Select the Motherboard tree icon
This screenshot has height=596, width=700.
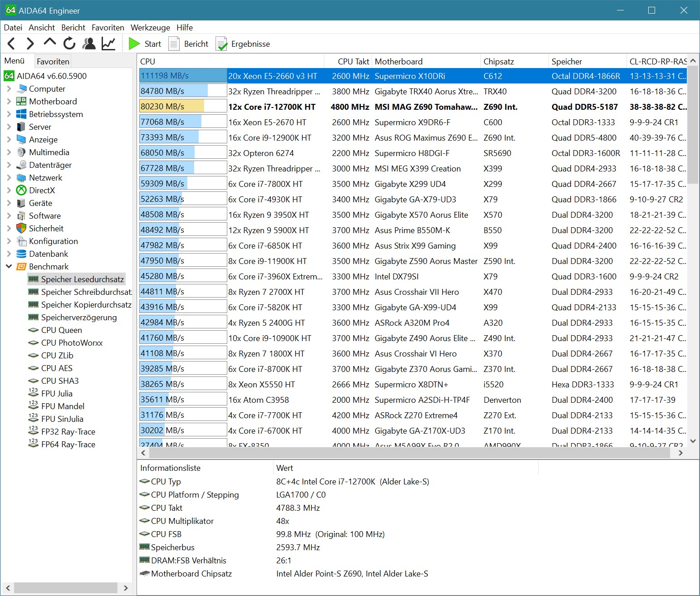click(x=21, y=102)
